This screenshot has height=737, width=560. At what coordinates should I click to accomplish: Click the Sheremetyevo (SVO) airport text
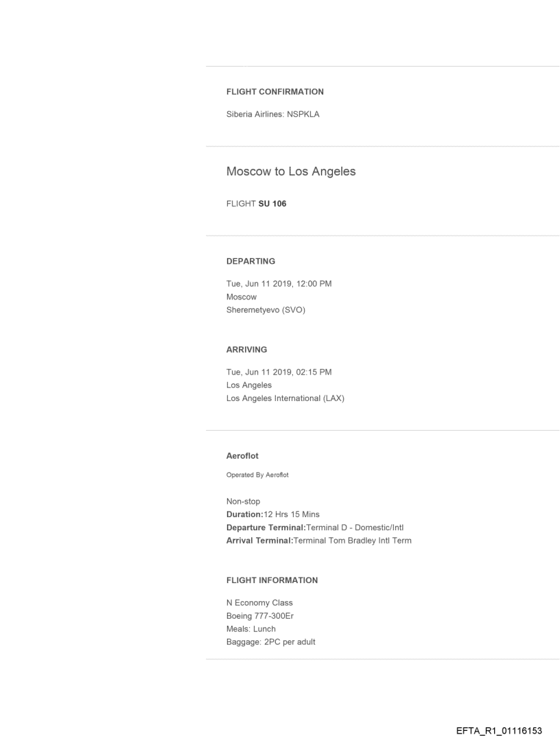266,310
